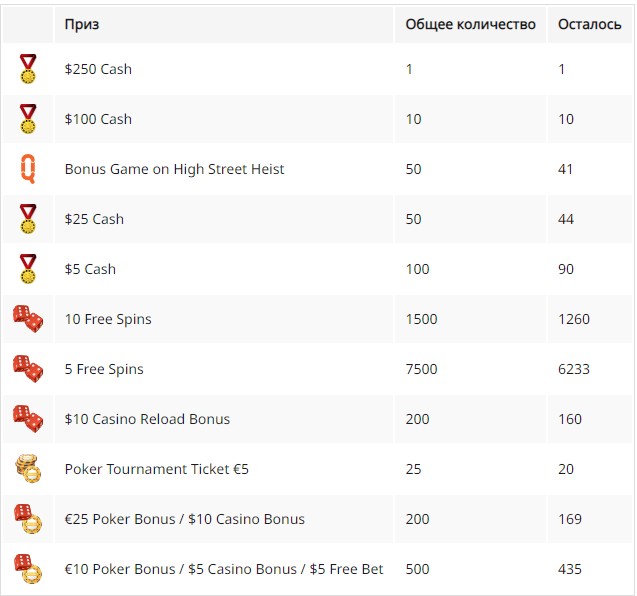Click the dice-and-chip icon for €10 Poker Bonus
This screenshot has width=637, height=596.
(28, 569)
